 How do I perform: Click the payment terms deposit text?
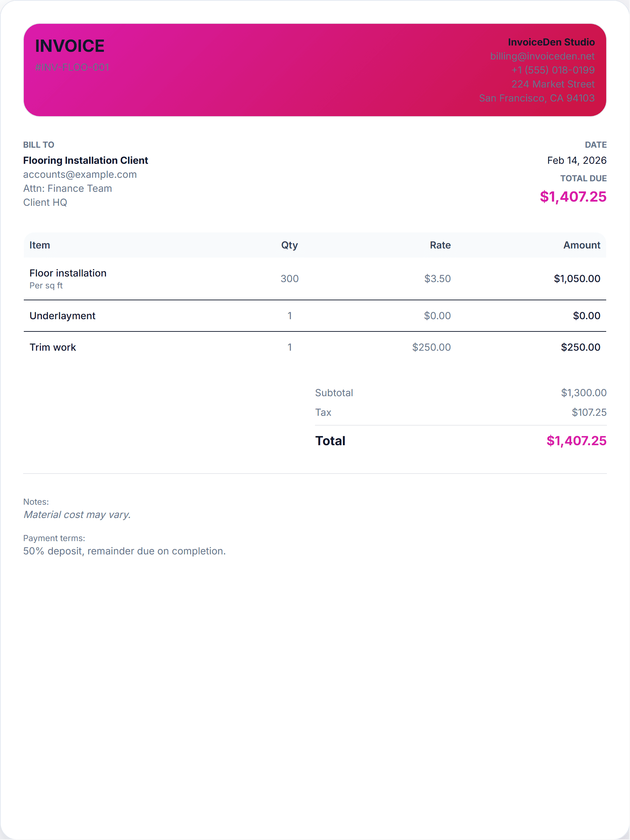point(124,551)
